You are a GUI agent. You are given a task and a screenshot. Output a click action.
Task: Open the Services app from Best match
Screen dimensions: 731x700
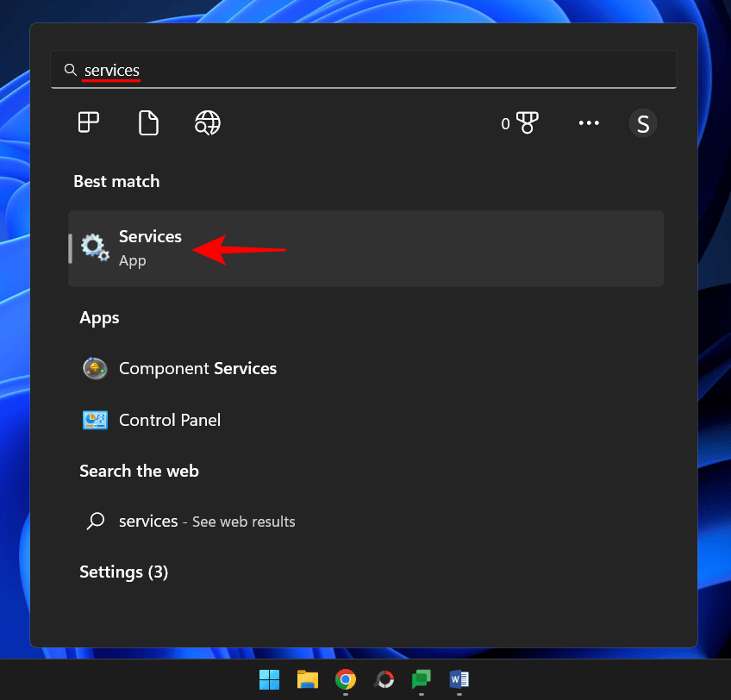click(x=150, y=247)
